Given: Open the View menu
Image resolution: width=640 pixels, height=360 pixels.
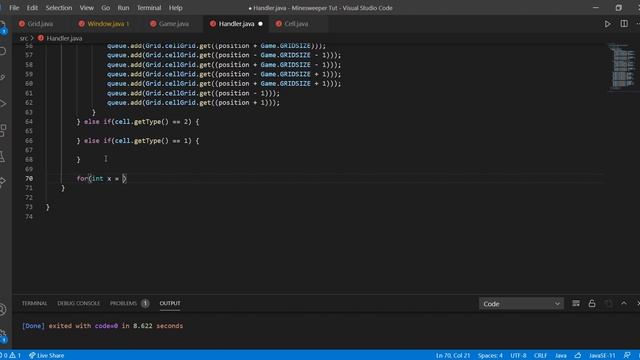Looking at the screenshot, I should pyautogui.click(x=87, y=8).
